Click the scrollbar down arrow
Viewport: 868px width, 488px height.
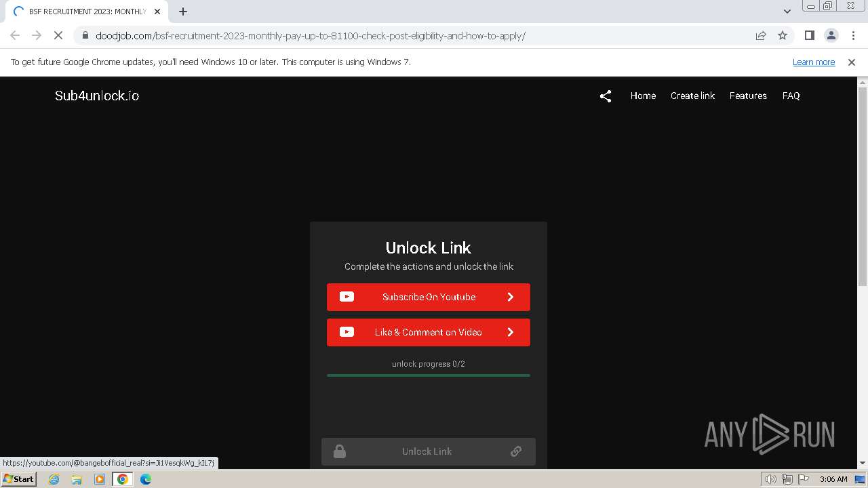[x=863, y=464]
